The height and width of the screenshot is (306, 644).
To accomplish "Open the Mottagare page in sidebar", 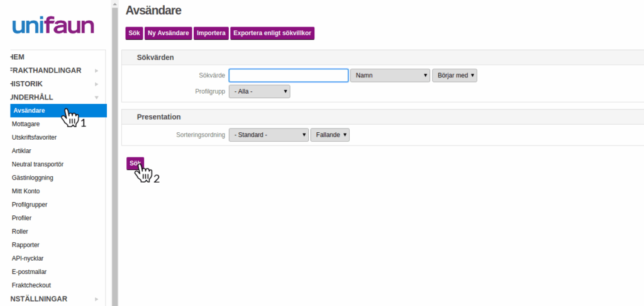I will pyautogui.click(x=26, y=124).
